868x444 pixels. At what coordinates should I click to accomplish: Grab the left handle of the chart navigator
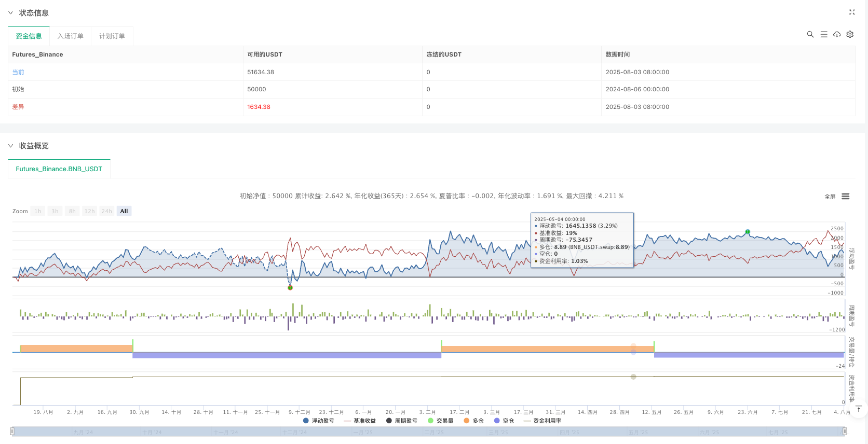tap(12, 432)
